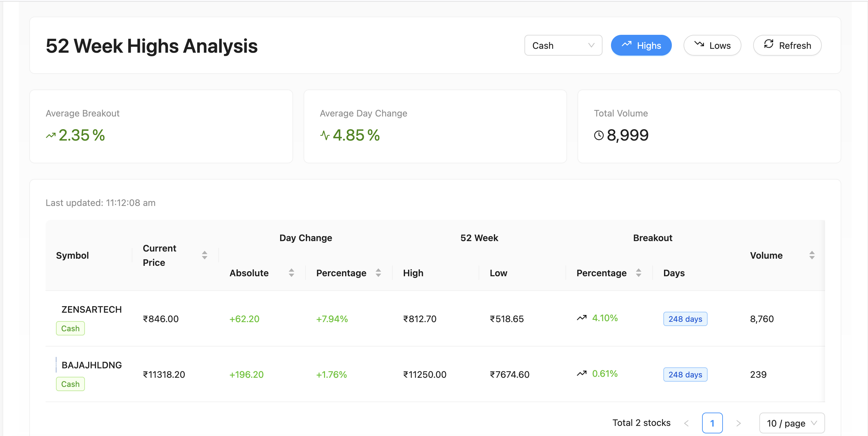Go to previous page arrow
Image resolution: width=868 pixels, height=436 pixels.
pos(686,423)
